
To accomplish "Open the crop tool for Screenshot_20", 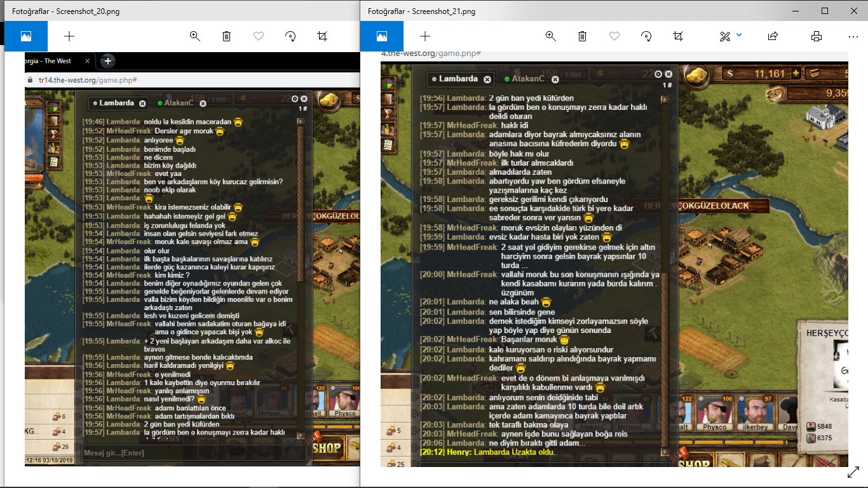I will tap(322, 36).
